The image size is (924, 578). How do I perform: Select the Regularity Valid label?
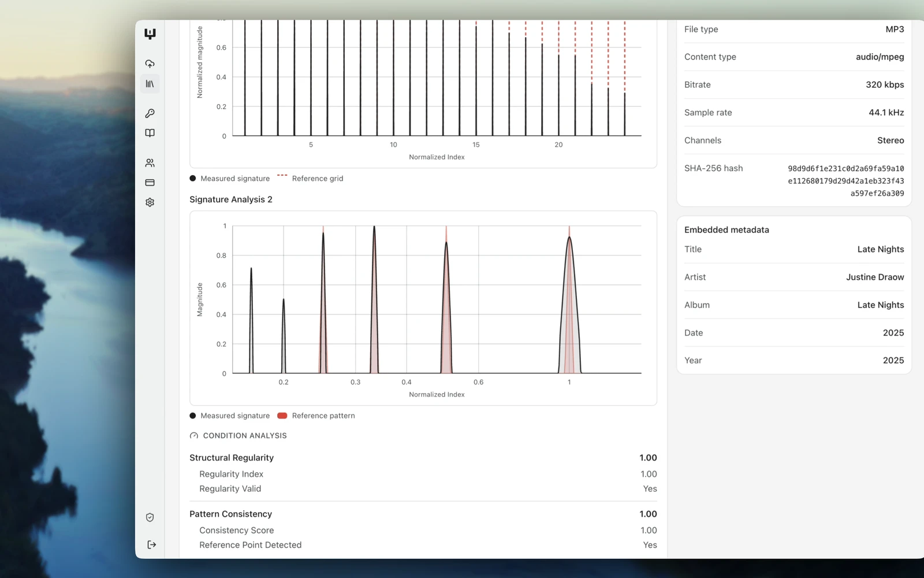tap(230, 488)
